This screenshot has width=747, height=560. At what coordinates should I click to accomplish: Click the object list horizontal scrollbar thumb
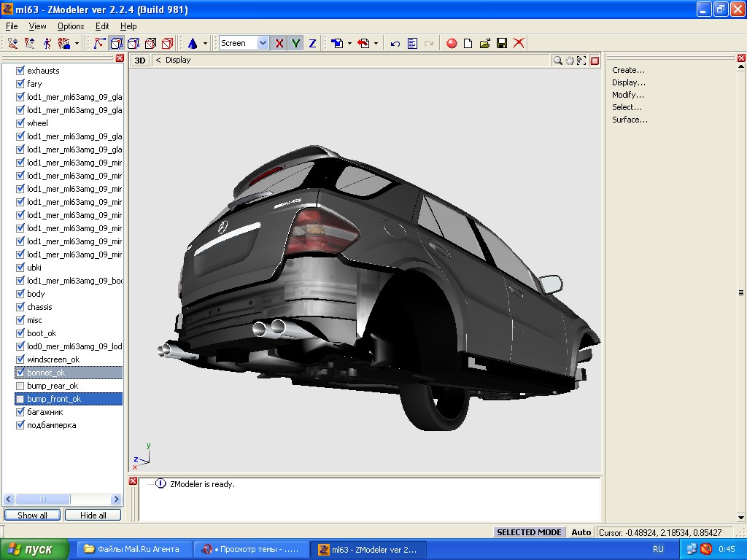[x=43, y=499]
